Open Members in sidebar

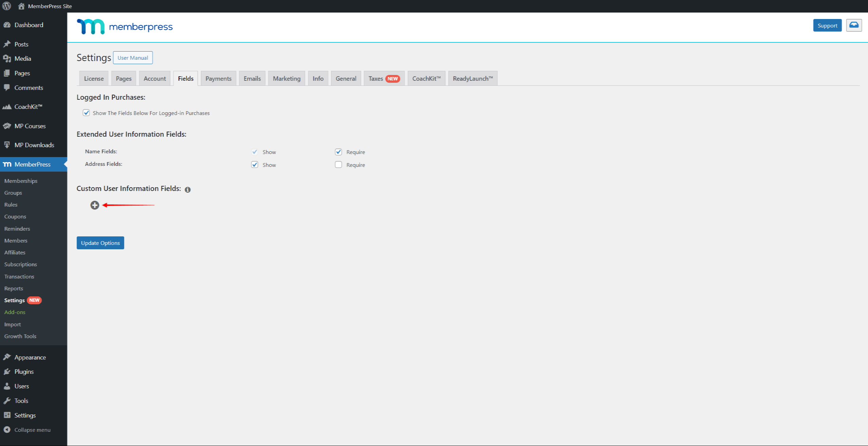16,240
